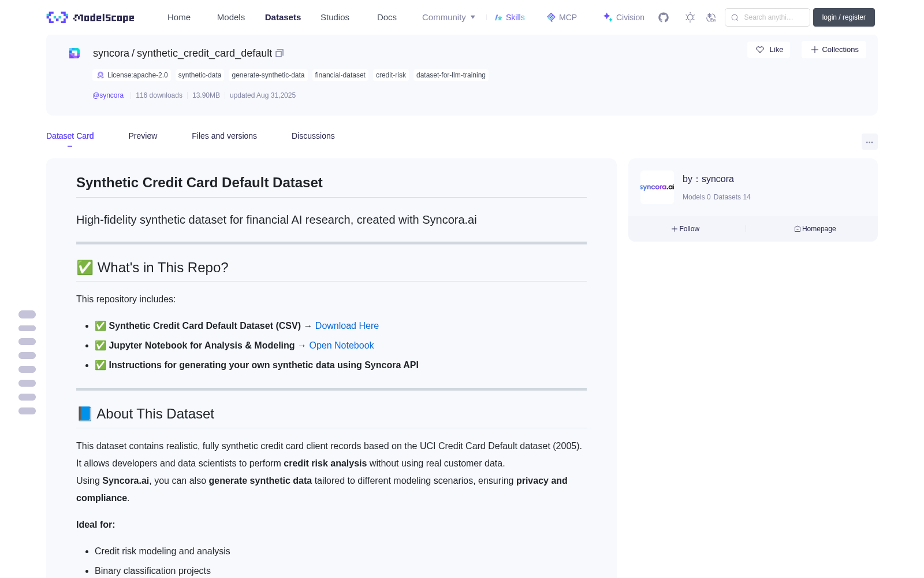Image resolution: width=924 pixels, height=578 pixels.
Task: Click the 'Models 0' count text
Action: coord(696,197)
